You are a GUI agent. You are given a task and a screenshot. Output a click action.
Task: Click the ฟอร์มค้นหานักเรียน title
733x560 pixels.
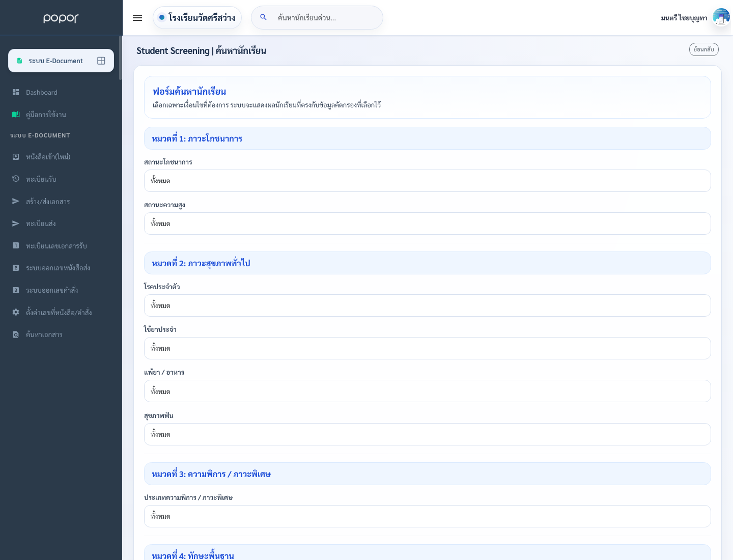189,92
